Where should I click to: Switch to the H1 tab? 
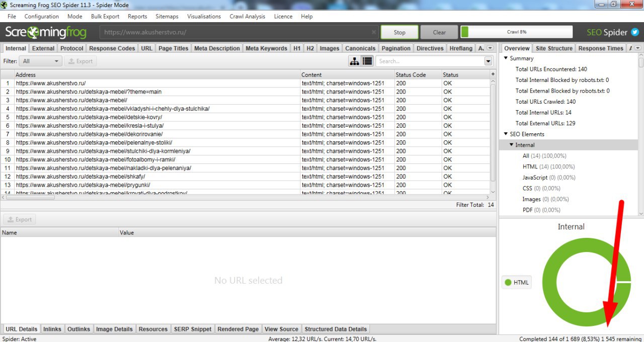(297, 48)
